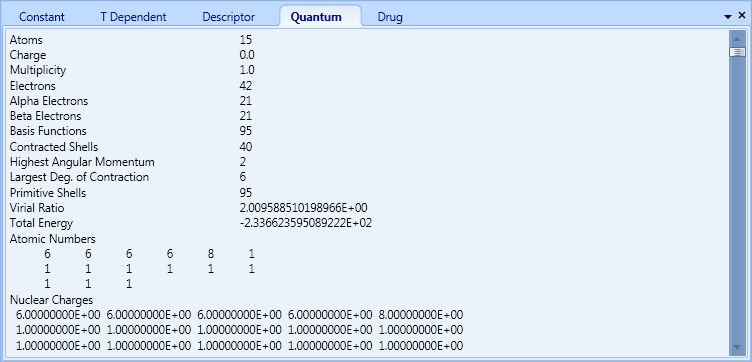This screenshot has width=752, height=362.
Task: Select the Charge value 0.0
Action: click(247, 55)
